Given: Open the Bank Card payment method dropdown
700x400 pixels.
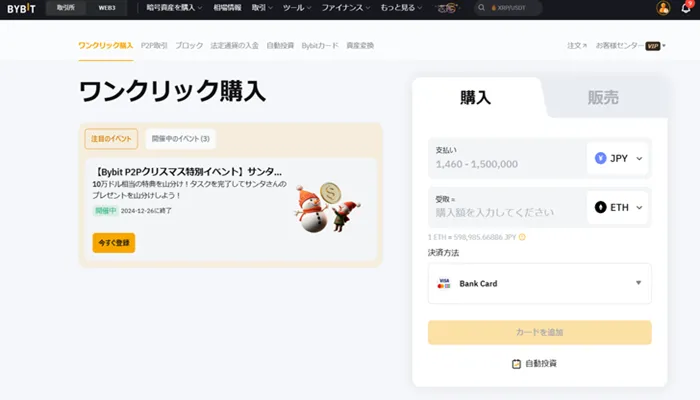Looking at the screenshot, I should (x=540, y=283).
